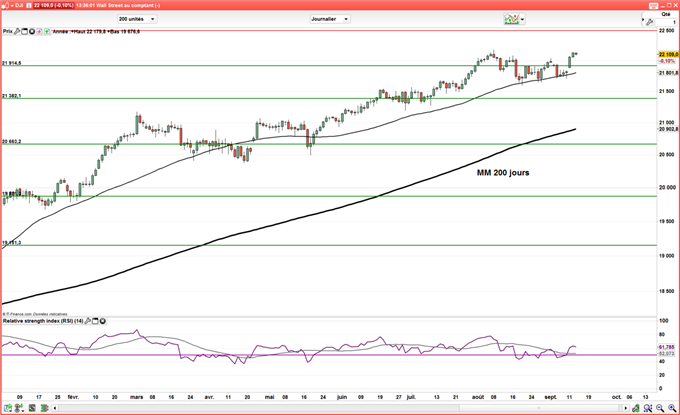Click the MM 200 jours annotation
680x415 pixels.
503,173
